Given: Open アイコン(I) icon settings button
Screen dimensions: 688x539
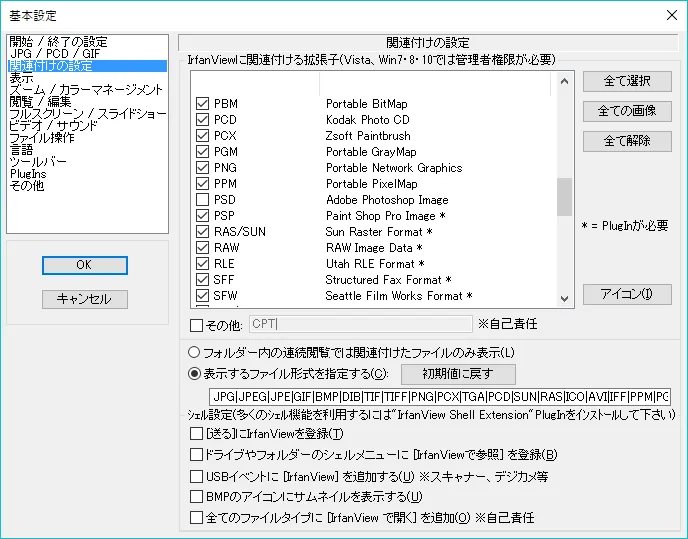Looking at the screenshot, I should [x=627, y=294].
